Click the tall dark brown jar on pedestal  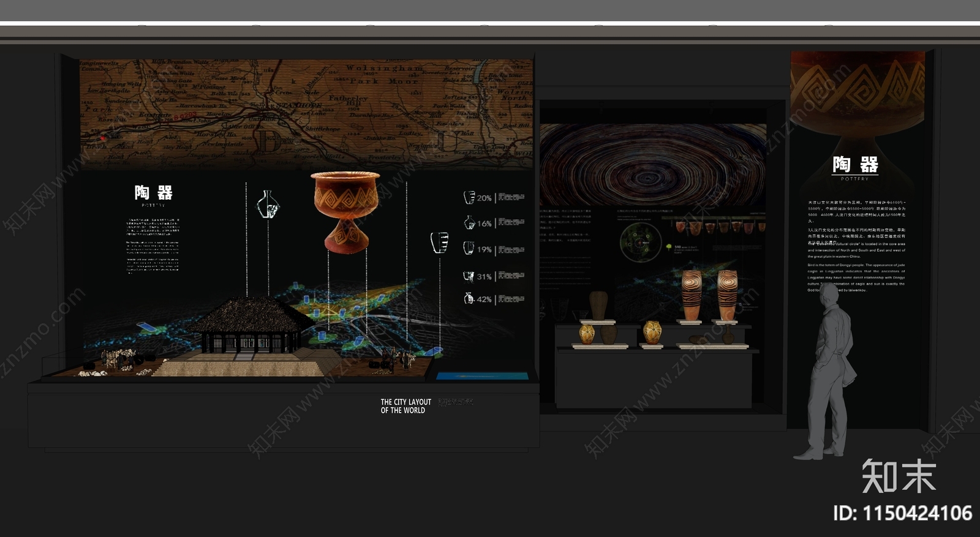tap(598, 306)
